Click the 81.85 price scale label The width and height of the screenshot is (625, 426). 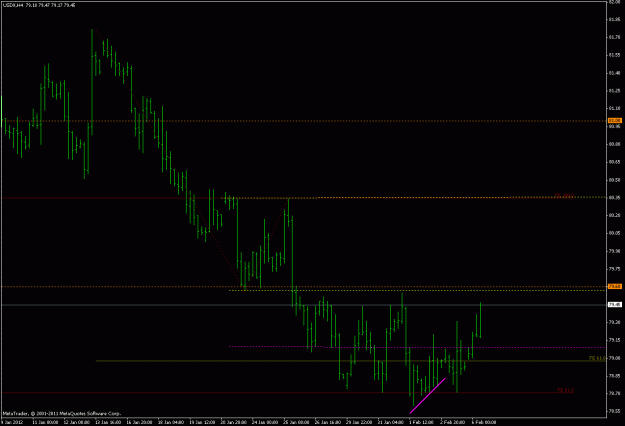pos(614,19)
